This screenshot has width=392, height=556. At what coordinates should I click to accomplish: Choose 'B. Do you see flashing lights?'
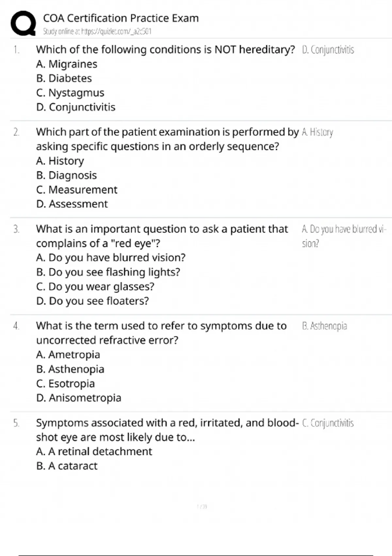108,272
